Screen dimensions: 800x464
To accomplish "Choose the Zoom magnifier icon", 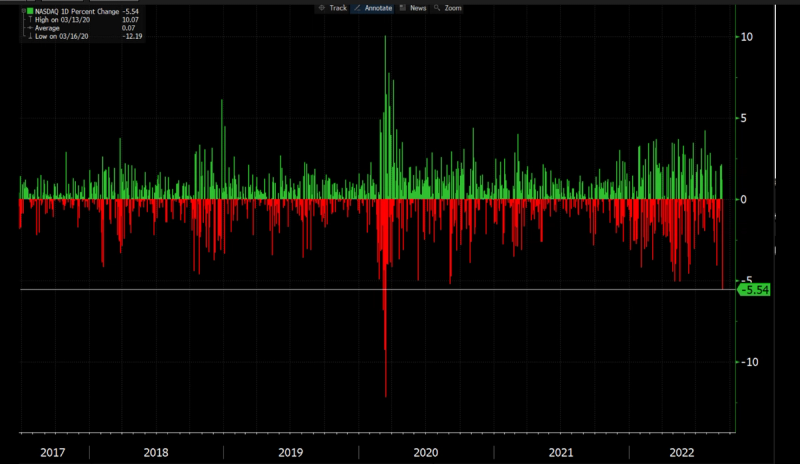I will [x=437, y=8].
